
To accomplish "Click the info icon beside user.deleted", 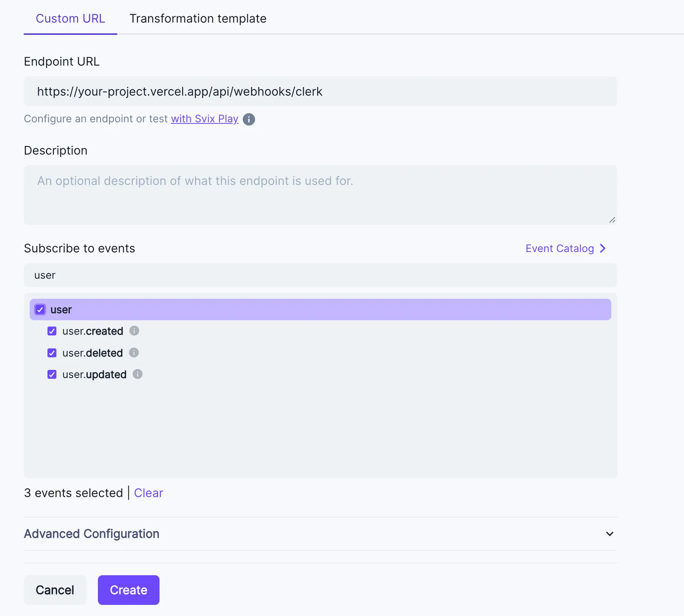I will pos(133,352).
